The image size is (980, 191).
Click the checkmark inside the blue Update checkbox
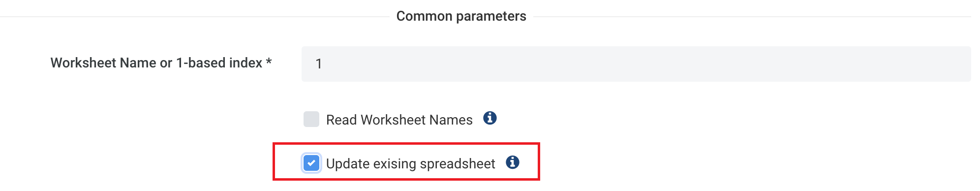[x=311, y=163]
